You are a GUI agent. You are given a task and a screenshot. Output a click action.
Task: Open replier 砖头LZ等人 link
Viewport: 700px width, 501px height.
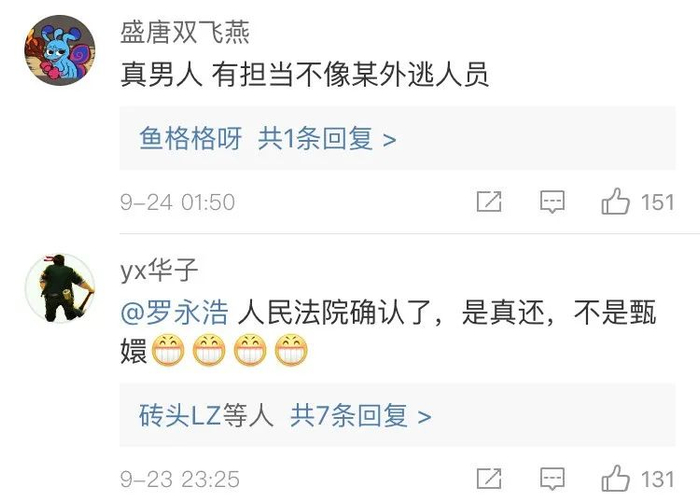click(x=206, y=416)
